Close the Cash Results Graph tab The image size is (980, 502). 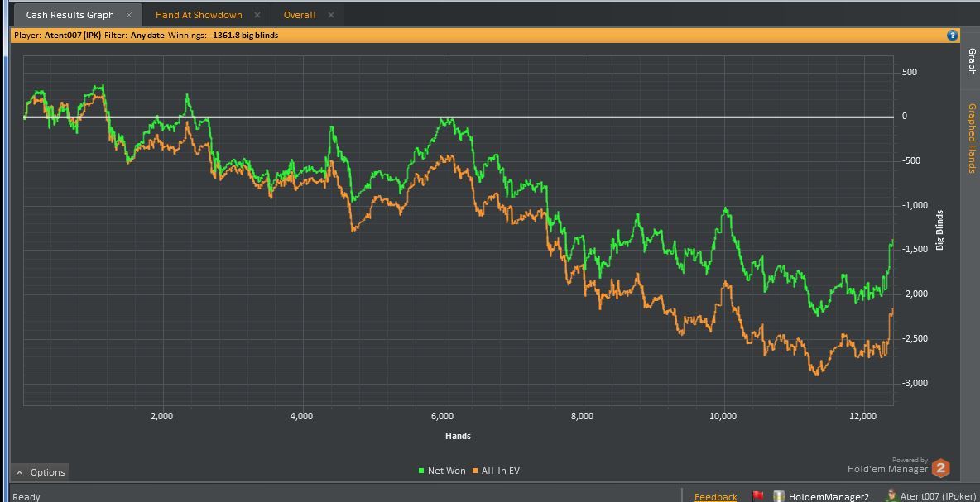pos(129,15)
